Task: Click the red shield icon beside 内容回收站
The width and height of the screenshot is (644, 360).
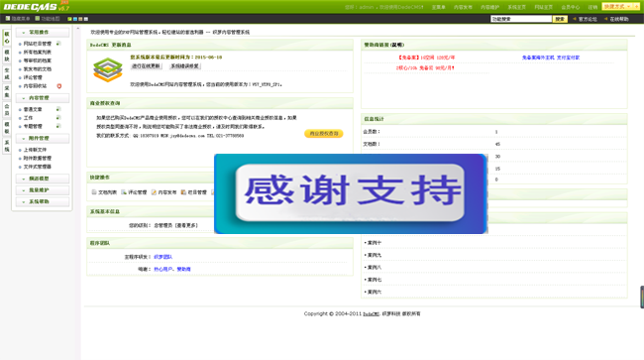Action: [x=59, y=86]
